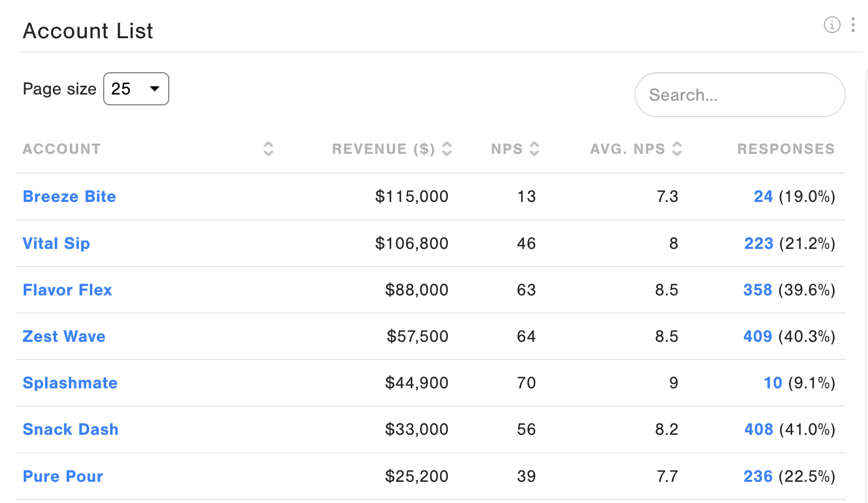
Task: Open the Breeze Bite account
Action: point(70,196)
